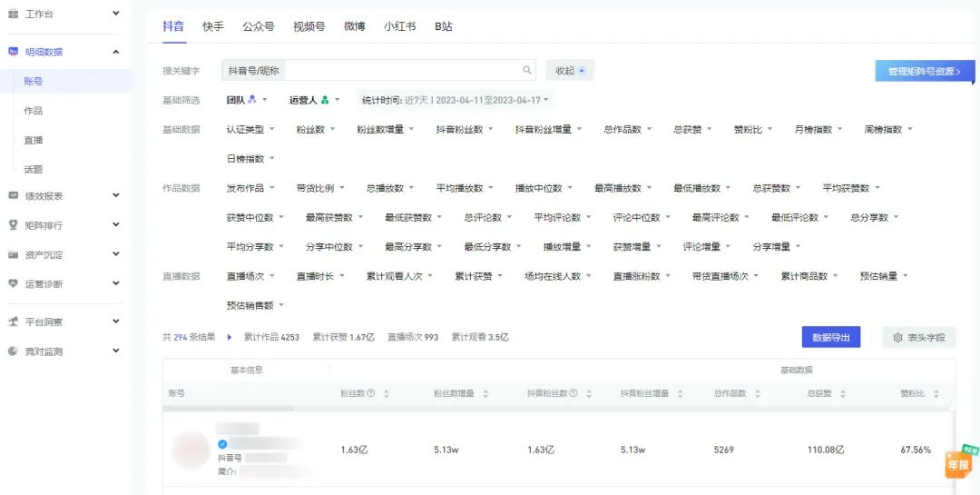The height and width of the screenshot is (495, 980).
Task: Click the 粉丝数 help question icon
Action: click(x=370, y=393)
